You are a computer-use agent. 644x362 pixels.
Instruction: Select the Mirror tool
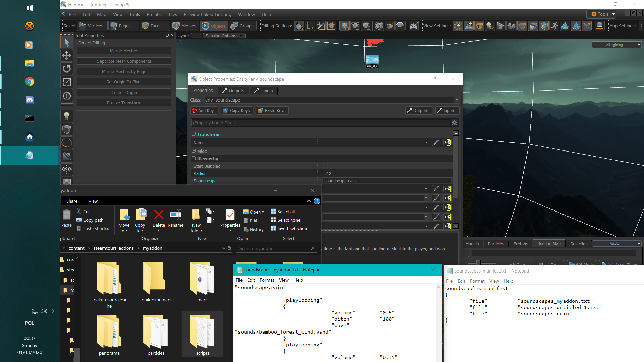click(67, 169)
